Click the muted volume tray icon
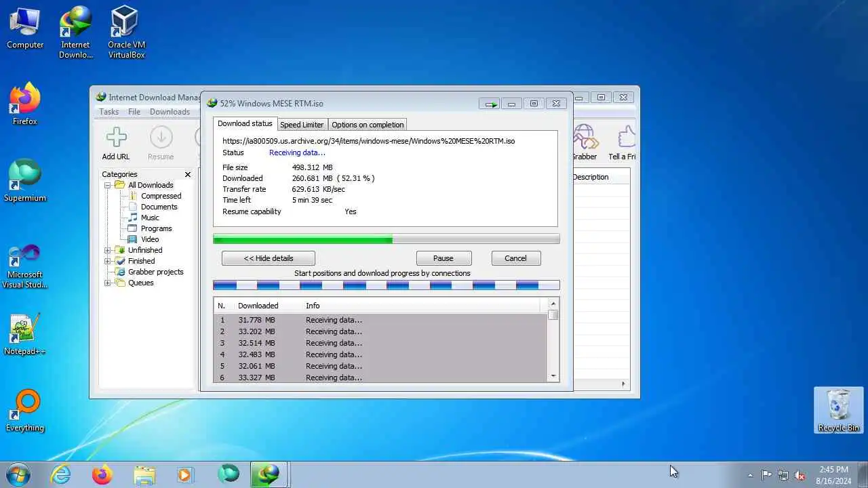Screen dimensions: 868x488 click(800, 475)
